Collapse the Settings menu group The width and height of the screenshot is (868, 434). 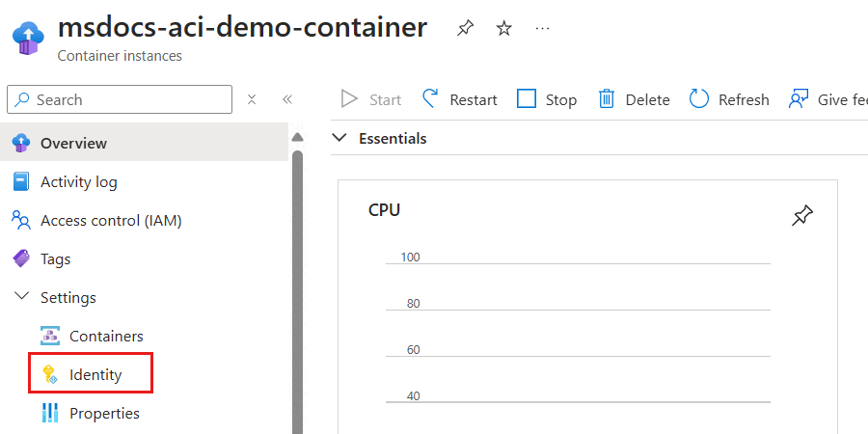point(21,297)
